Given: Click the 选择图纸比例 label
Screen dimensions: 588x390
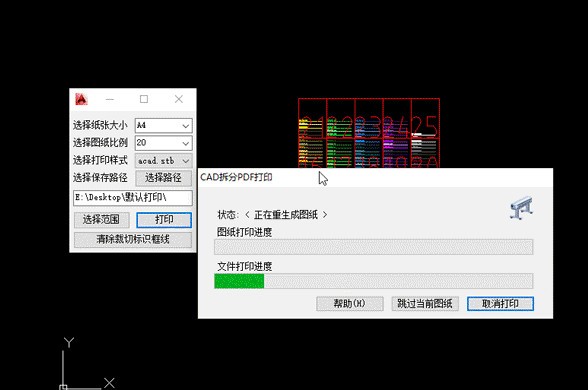Looking at the screenshot, I should click(100, 142).
